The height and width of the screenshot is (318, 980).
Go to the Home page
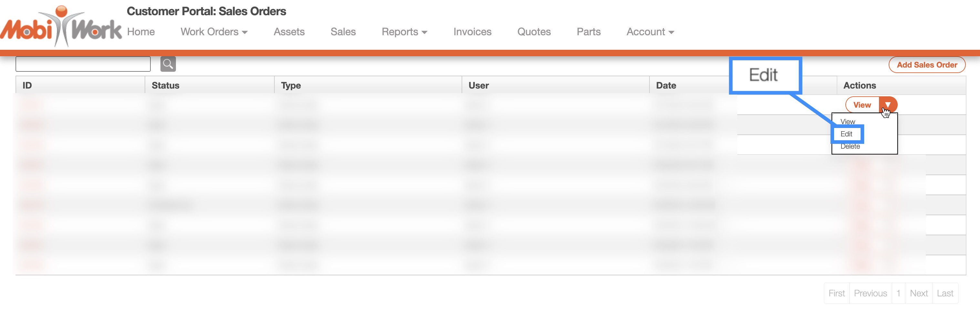[141, 32]
